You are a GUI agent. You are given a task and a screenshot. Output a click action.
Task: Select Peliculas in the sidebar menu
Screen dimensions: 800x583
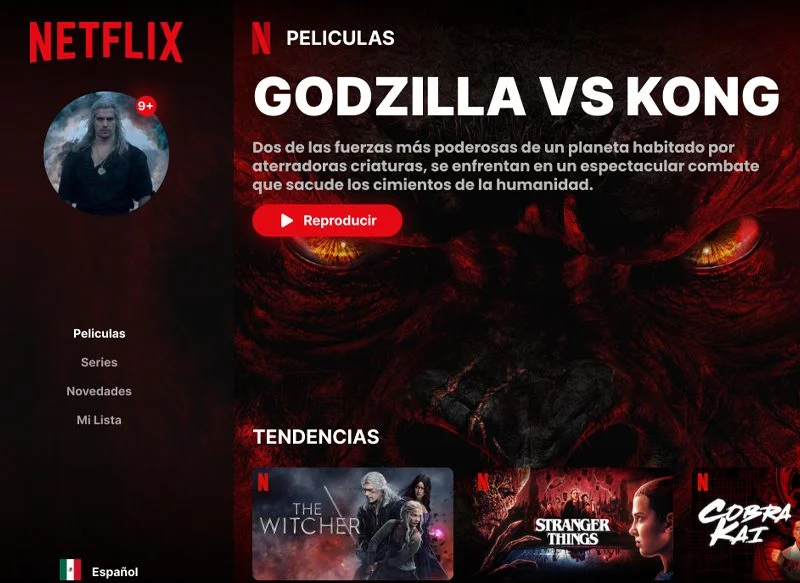[x=99, y=334]
